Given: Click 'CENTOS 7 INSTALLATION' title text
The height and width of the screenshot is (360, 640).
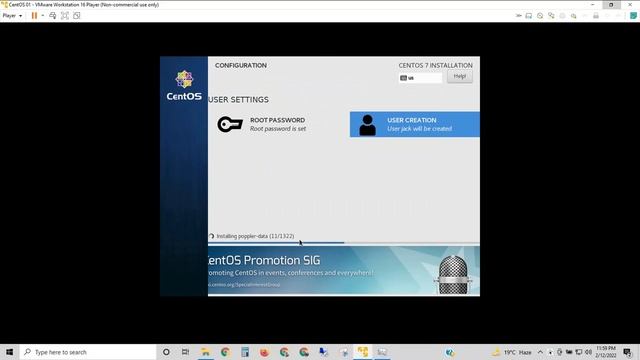Looking at the screenshot, I should pyautogui.click(x=436, y=65).
